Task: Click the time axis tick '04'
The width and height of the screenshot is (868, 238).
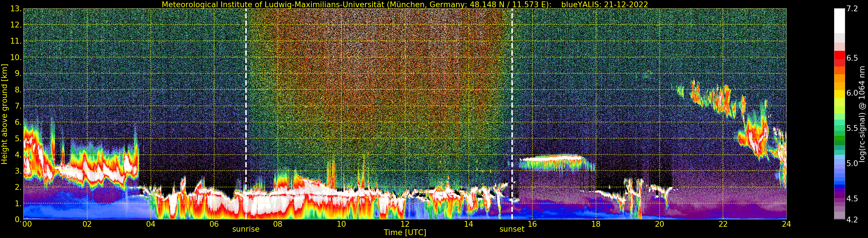Action: pyautogui.click(x=151, y=224)
